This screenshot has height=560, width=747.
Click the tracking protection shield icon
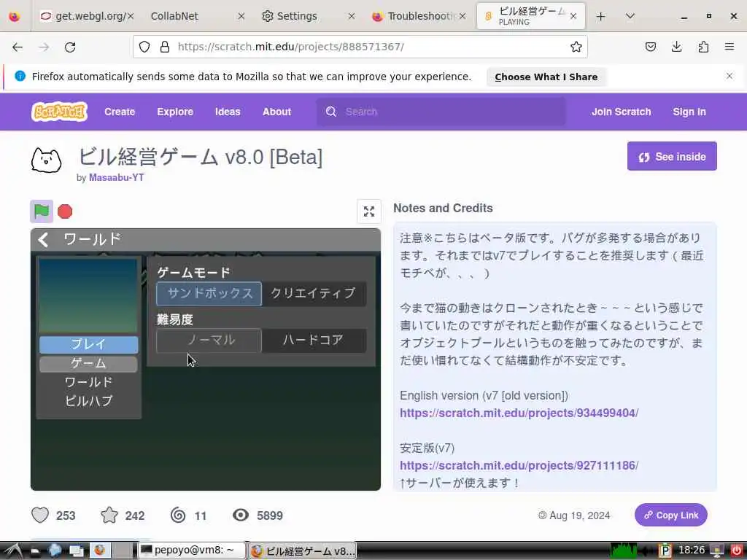click(144, 47)
